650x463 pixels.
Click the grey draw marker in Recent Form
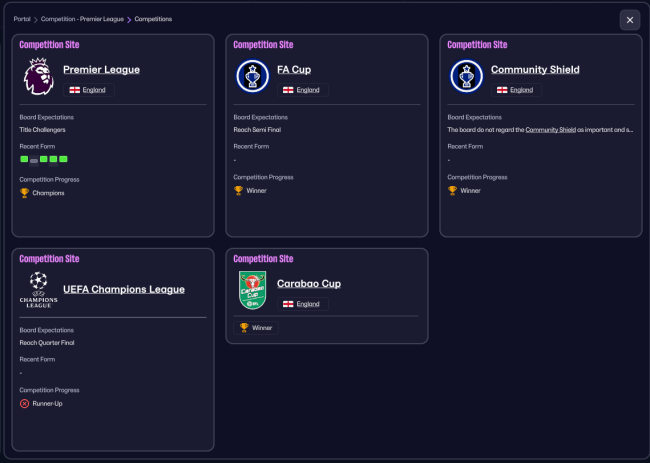[x=34, y=159]
